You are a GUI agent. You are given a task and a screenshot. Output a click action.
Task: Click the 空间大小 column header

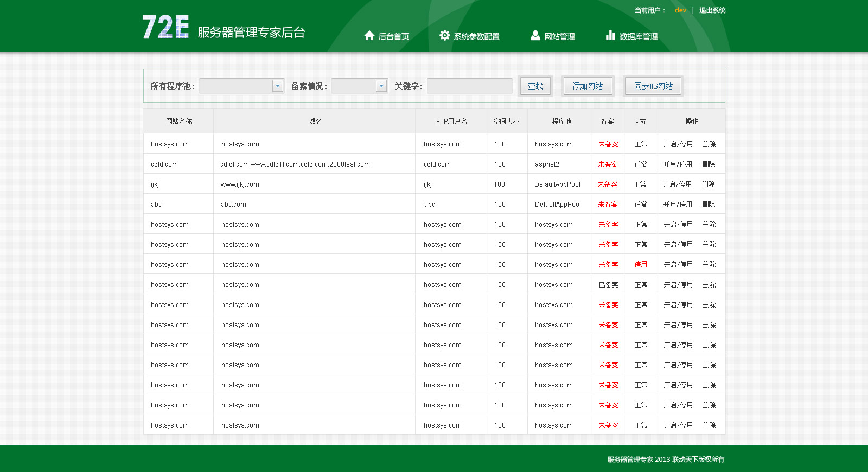506,122
